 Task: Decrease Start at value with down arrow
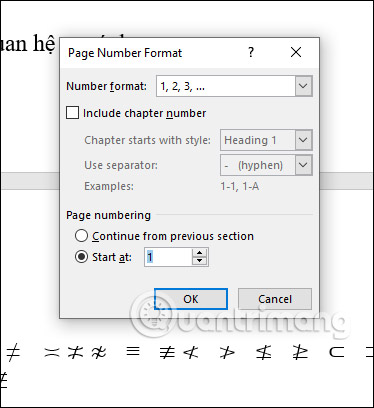coord(199,261)
